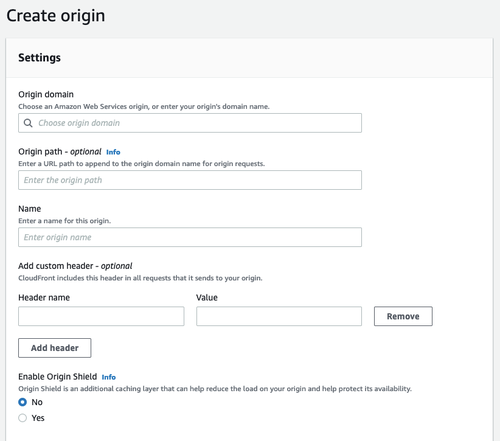This screenshot has height=441, width=500.
Task: Focus the Enter origin name field
Action: click(x=190, y=237)
